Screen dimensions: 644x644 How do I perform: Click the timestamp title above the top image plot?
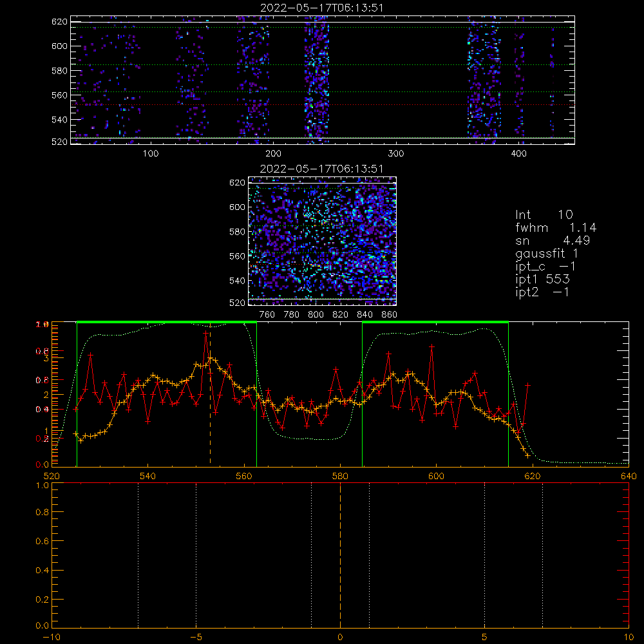pos(322,8)
